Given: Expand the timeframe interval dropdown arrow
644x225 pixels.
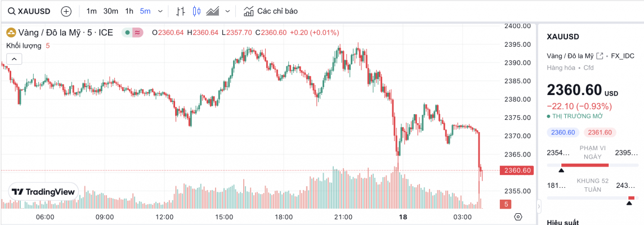Looking at the screenshot, I should tap(161, 11).
